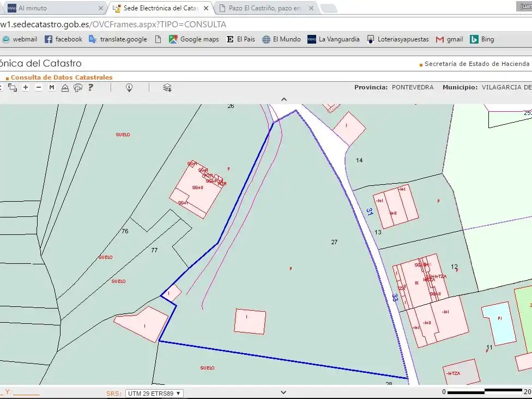
Task: Open the print map tool
Action: click(x=78, y=88)
